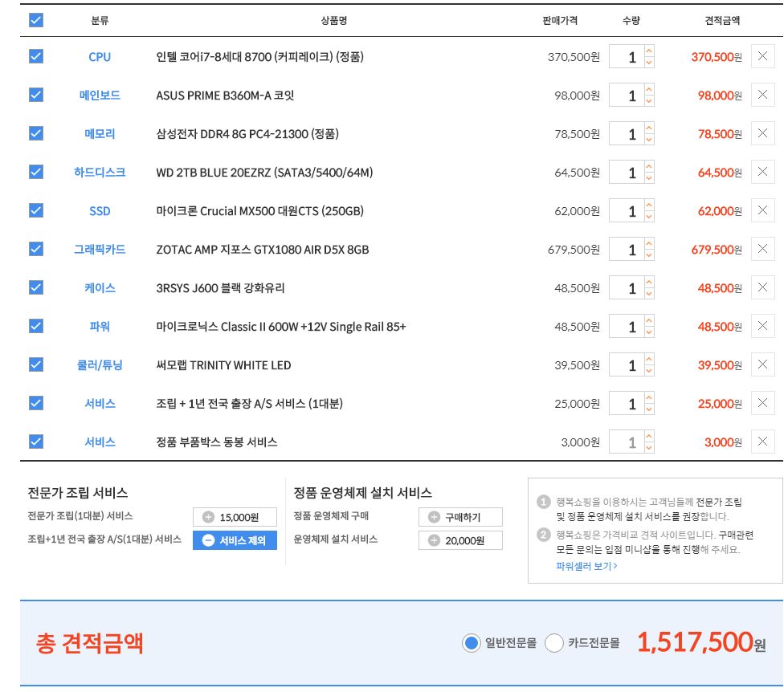The height and width of the screenshot is (692, 784).
Task: Remove the 그래픽카드 row with its X icon
Action: tap(762, 249)
